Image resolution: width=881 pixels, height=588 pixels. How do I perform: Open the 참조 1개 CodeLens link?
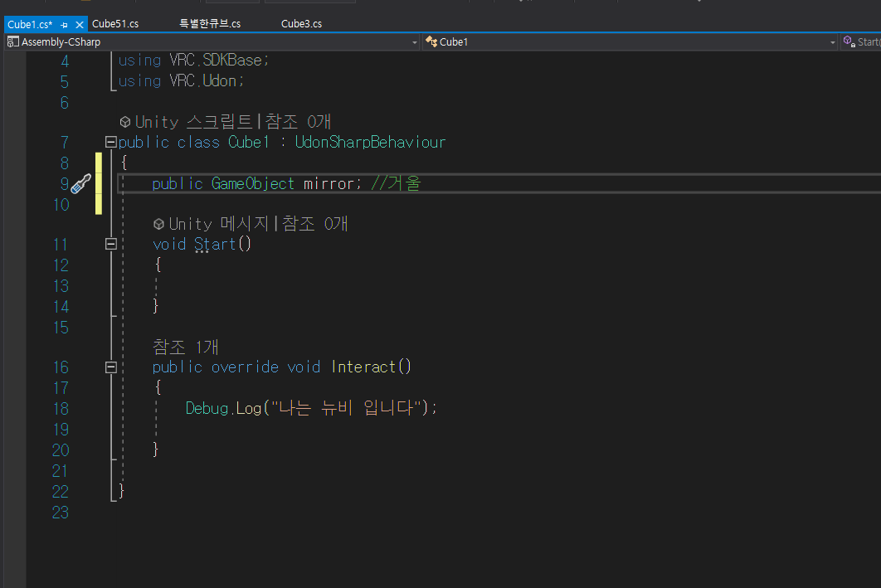tap(186, 347)
